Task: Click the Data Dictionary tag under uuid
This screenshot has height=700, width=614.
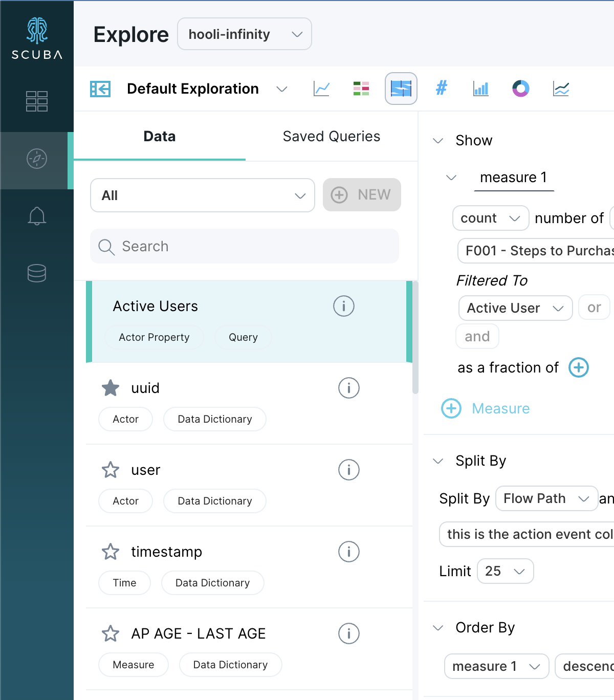Action: pos(215,419)
